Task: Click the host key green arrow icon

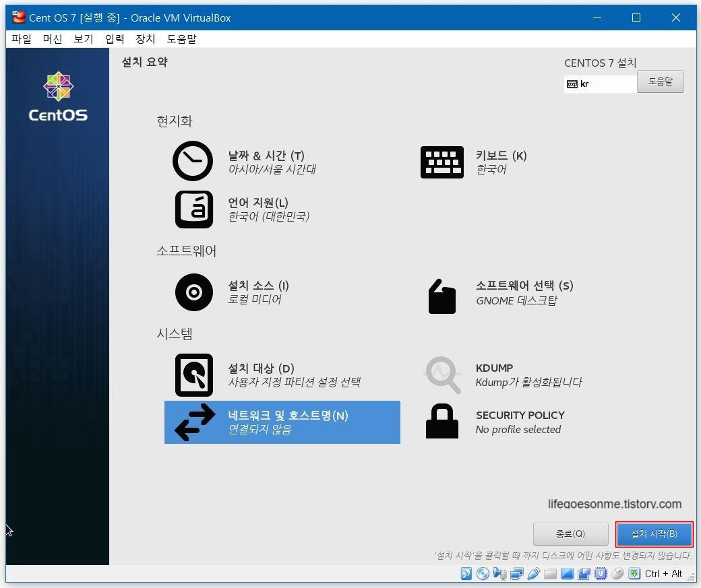Action: coord(634,573)
